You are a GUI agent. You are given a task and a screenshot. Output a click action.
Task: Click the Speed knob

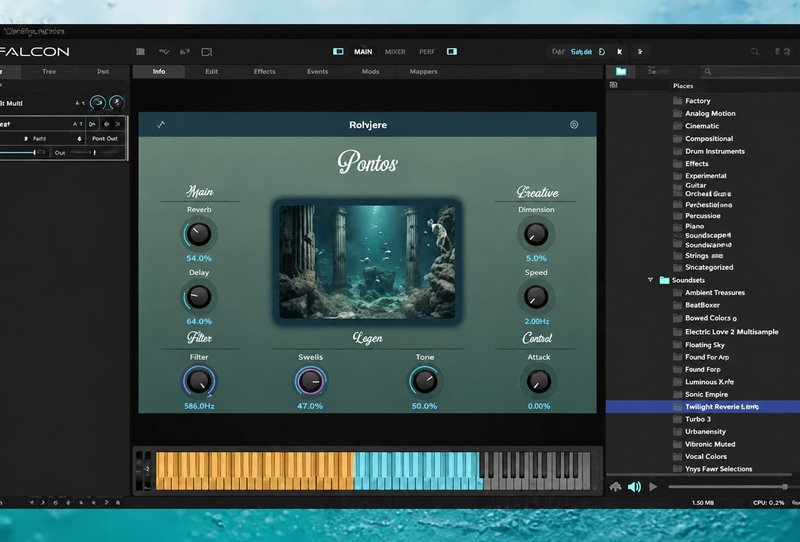coord(536,297)
